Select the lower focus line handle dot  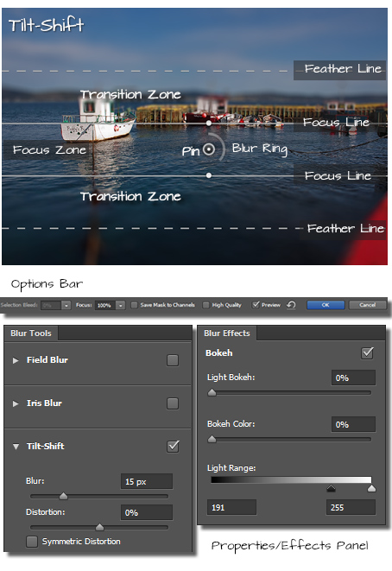pos(209,175)
